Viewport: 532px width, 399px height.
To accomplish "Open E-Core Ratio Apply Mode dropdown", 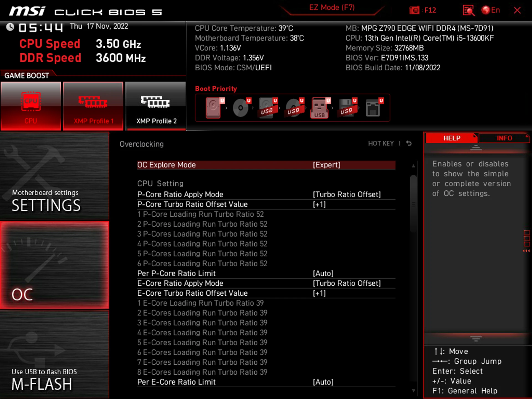I will (x=266, y=283).
